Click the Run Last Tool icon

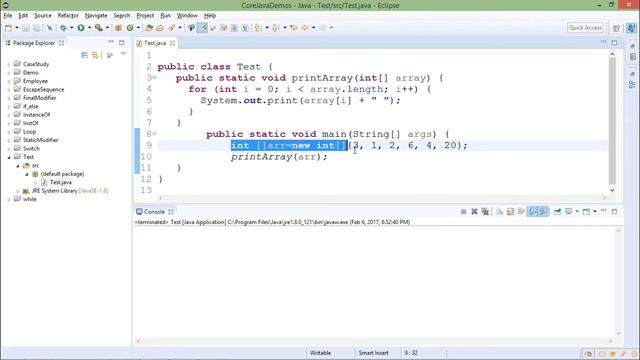pyautogui.click(x=98, y=28)
